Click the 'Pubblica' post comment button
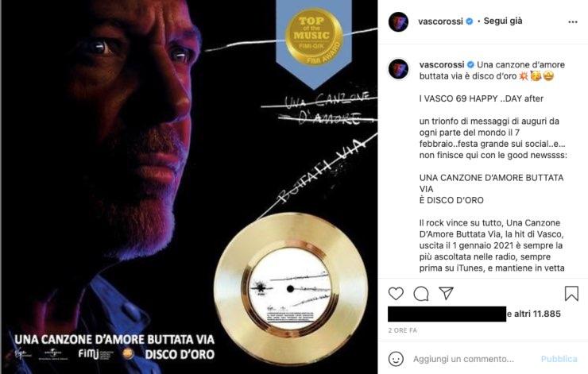 tap(559, 359)
